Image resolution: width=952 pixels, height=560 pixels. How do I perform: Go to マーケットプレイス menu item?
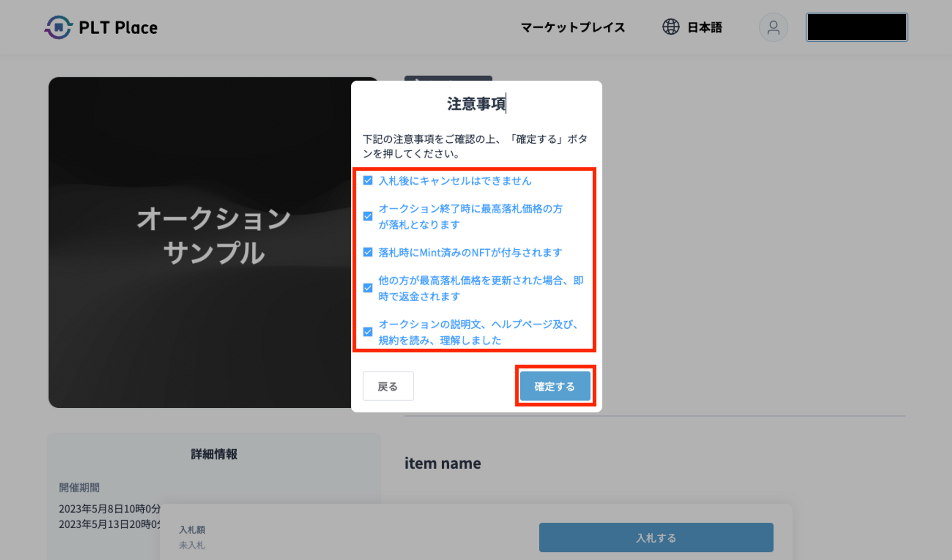(573, 28)
